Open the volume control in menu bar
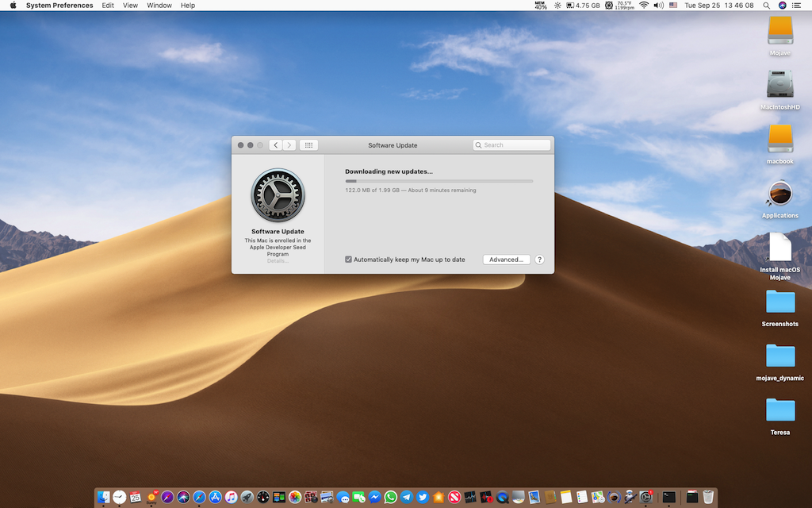The image size is (812, 508). [659, 6]
